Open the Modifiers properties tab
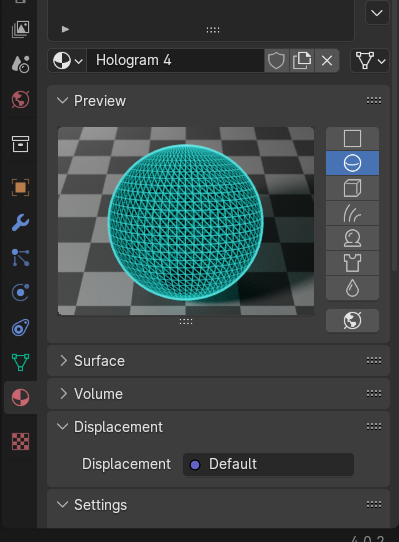 pyautogui.click(x=20, y=222)
